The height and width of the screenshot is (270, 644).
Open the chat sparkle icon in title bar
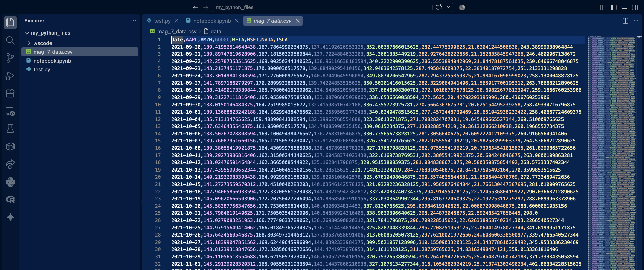tap(439, 7)
